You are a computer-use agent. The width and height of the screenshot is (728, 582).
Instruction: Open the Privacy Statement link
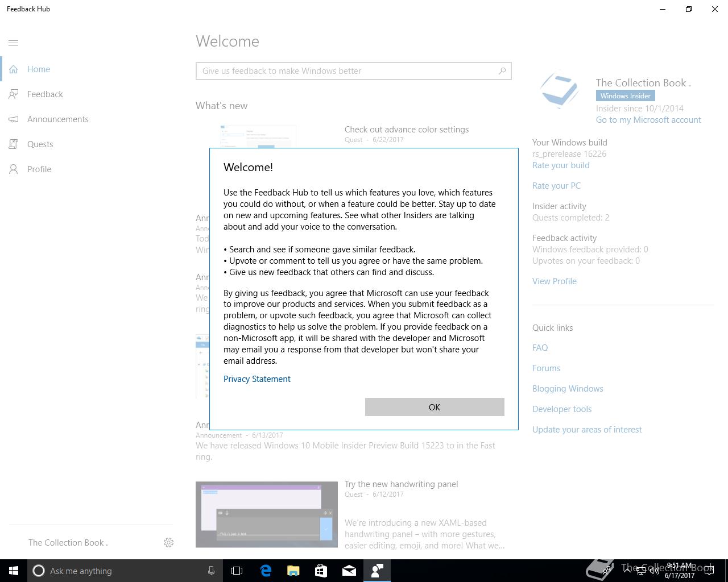[257, 379]
